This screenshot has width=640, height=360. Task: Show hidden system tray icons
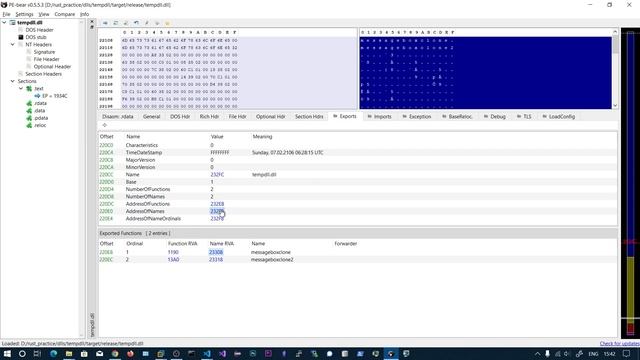pos(537,354)
